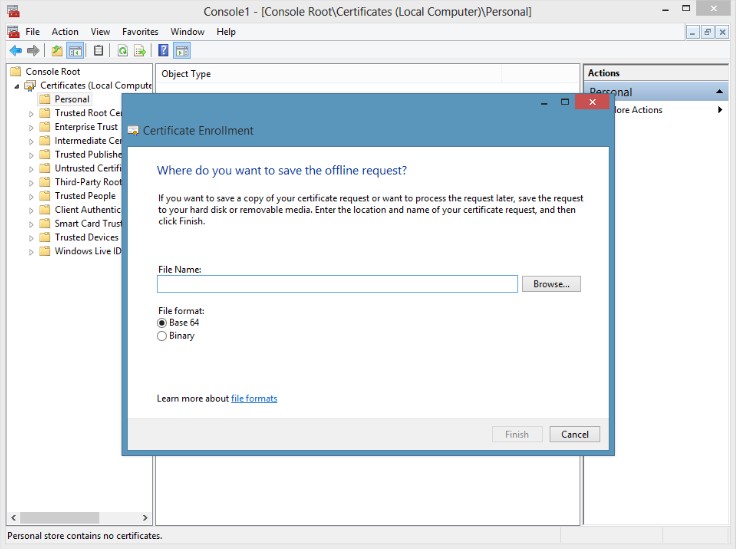Open the View menu
737x549 pixels.
pos(100,31)
